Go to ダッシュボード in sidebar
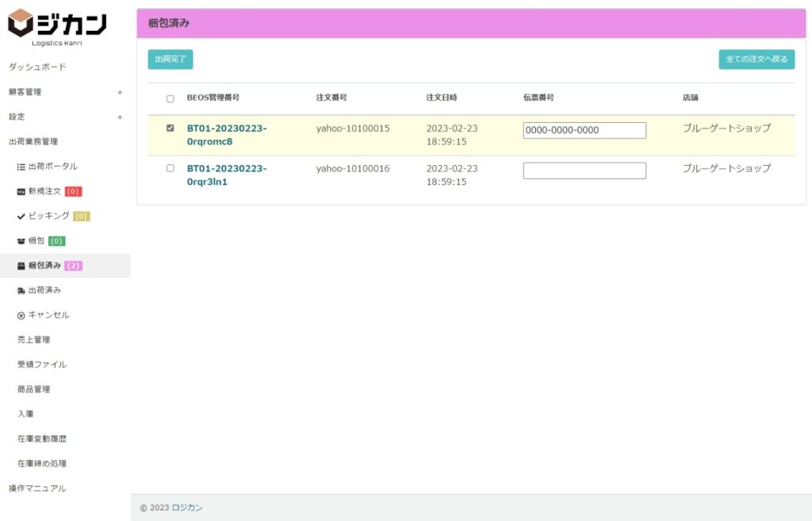The width and height of the screenshot is (812, 521). (x=37, y=67)
